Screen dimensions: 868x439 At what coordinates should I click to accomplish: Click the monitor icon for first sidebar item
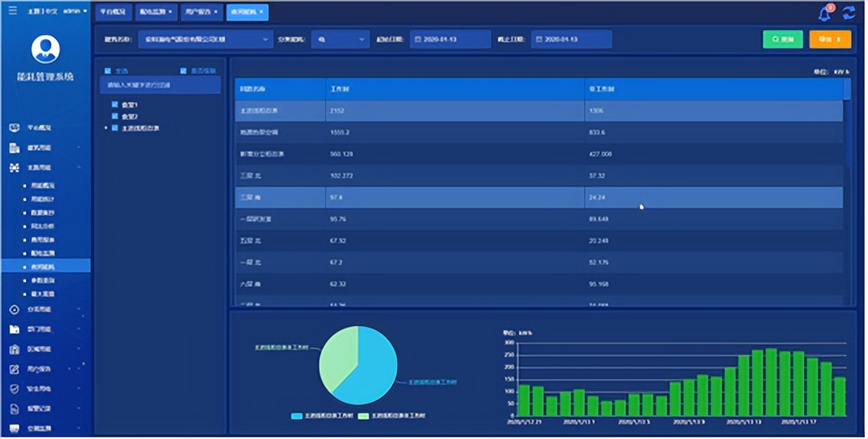[x=14, y=127]
